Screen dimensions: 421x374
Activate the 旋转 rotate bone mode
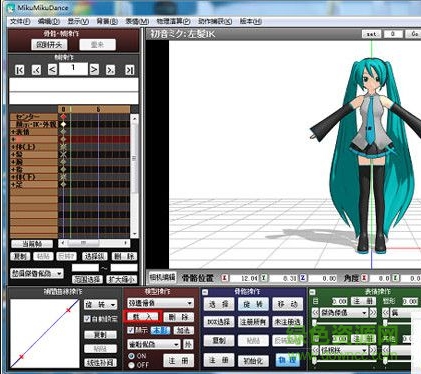point(253,304)
